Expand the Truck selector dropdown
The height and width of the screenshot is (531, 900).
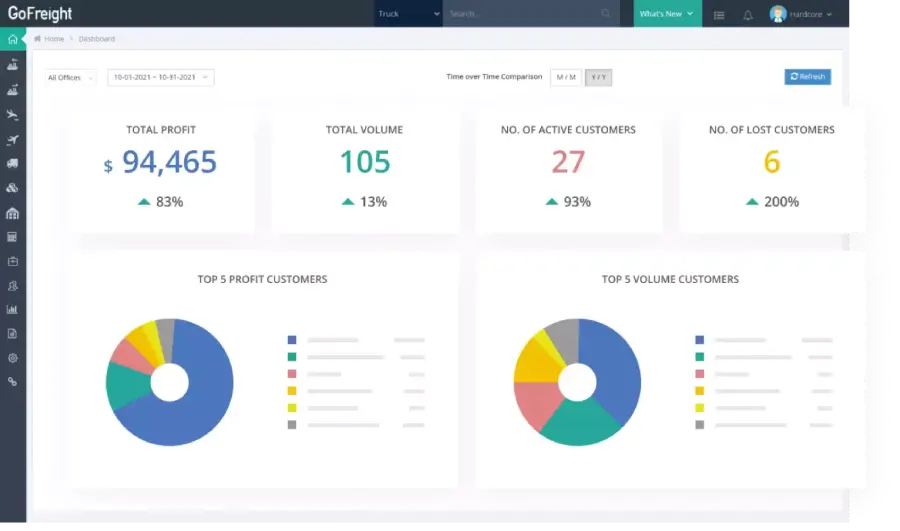[408, 14]
